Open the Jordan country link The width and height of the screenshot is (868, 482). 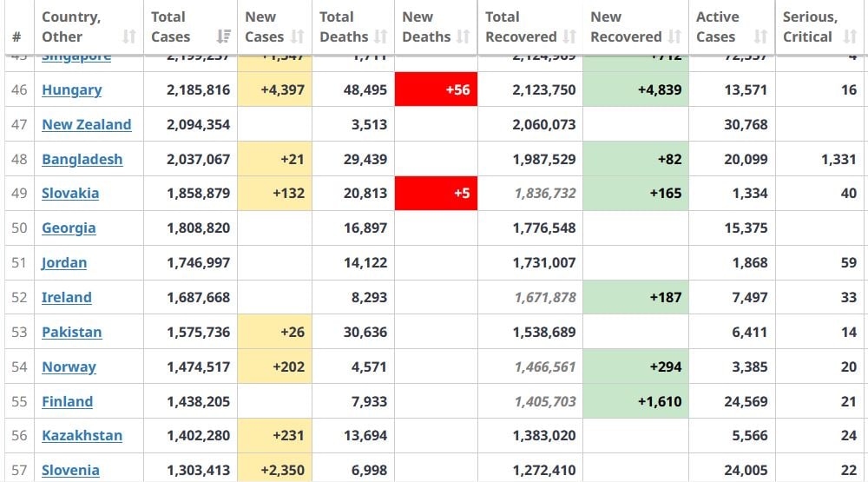(64, 262)
